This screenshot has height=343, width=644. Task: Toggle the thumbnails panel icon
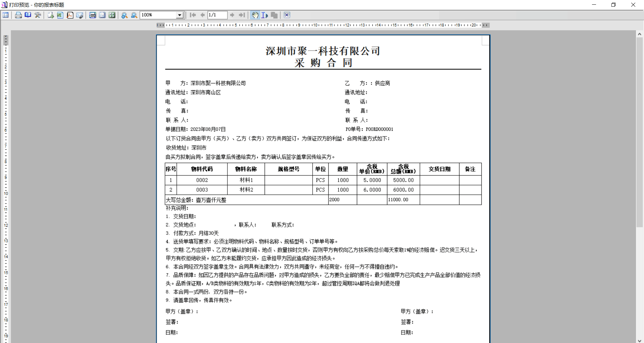click(6, 15)
